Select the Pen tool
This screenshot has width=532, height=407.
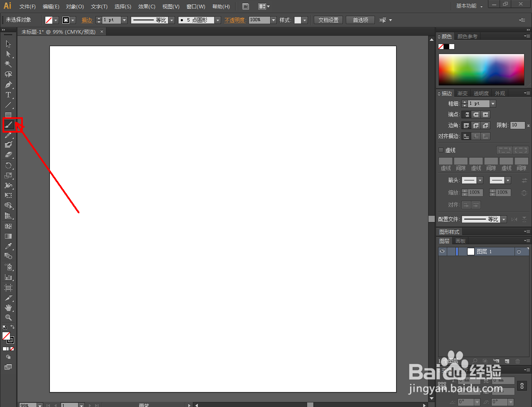(8, 85)
